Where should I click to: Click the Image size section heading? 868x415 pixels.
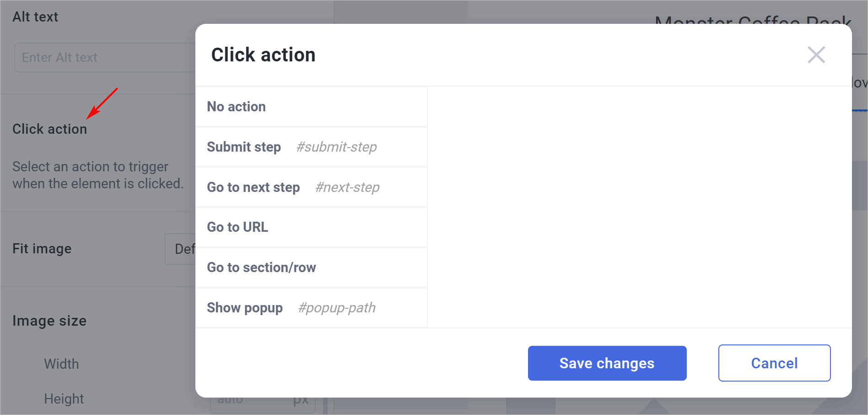pyautogui.click(x=49, y=321)
